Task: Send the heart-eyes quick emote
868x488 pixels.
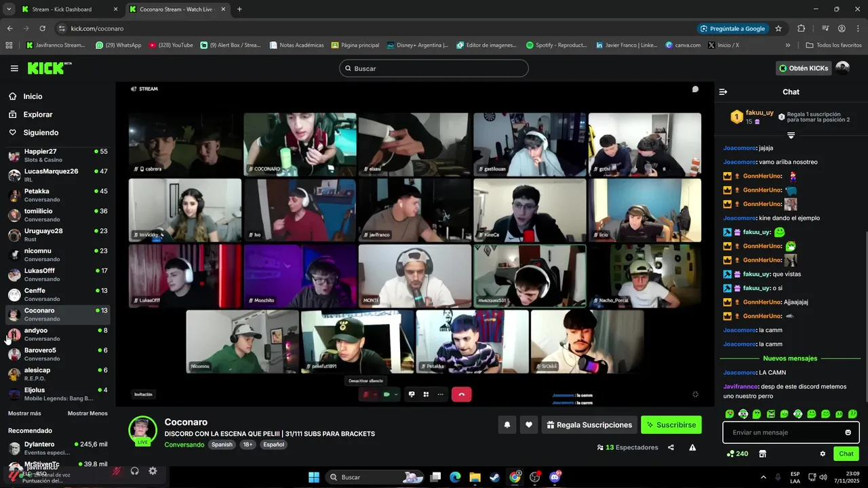Action: [x=730, y=413]
